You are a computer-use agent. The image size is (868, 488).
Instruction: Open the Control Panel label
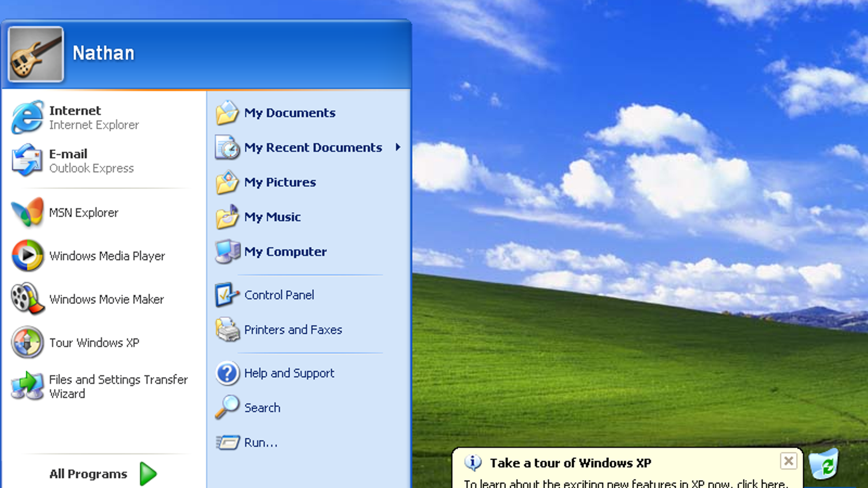coord(279,295)
